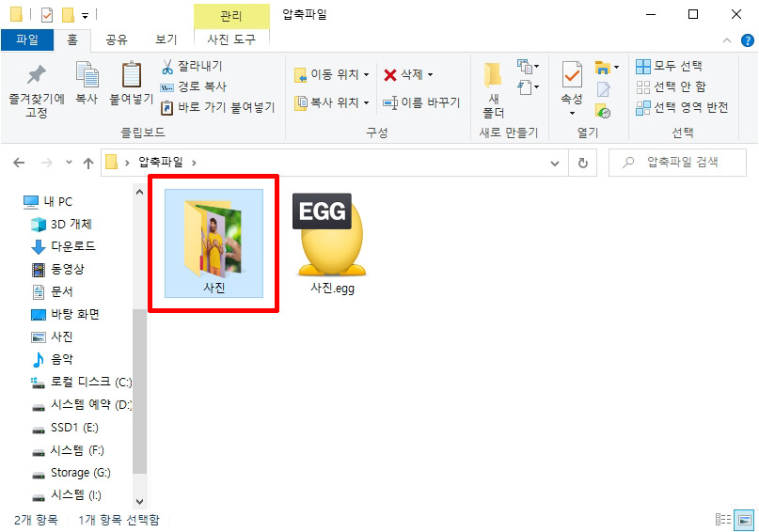
Task: Pin to Quick access (즐겨찾기에 고정)
Action: click(37, 90)
